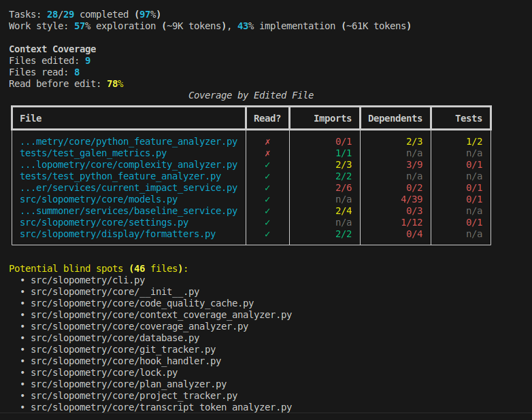Click context_coverage_analyzer.py in blind spots list
532x420 pixels.
click(x=161, y=315)
